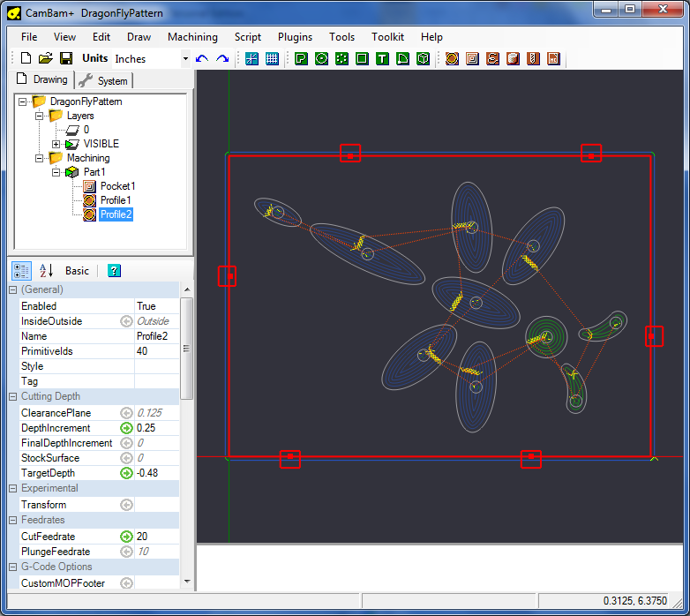690x616 pixels.
Task: Switch property grid to categorized view
Action: [x=21, y=271]
